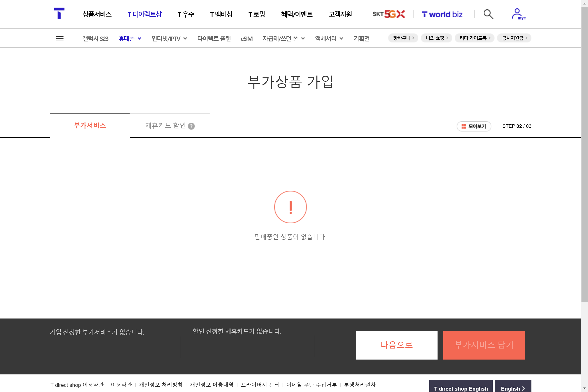Open the T 멤버십 menu
Viewport: 588px width, 392px height.
pyautogui.click(x=221, y=14)
